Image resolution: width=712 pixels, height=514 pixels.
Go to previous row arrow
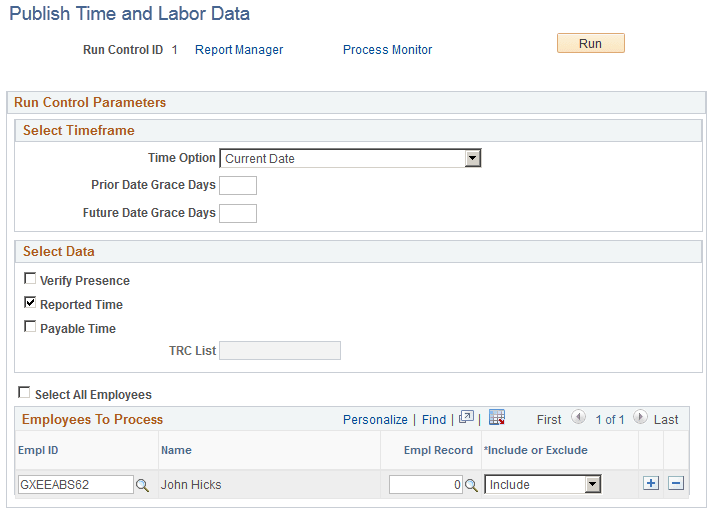click(578, 417)
